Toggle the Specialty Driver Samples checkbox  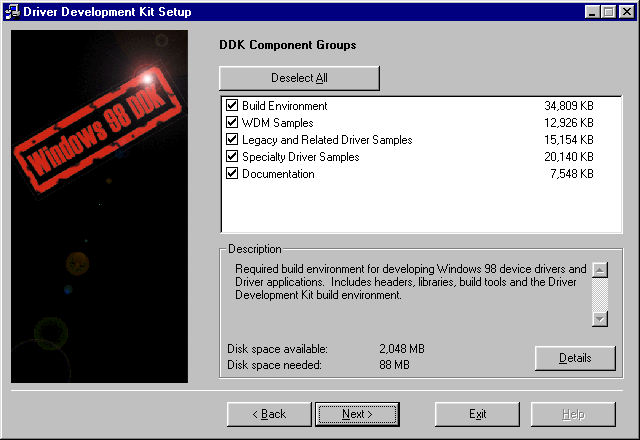[232, 156]
